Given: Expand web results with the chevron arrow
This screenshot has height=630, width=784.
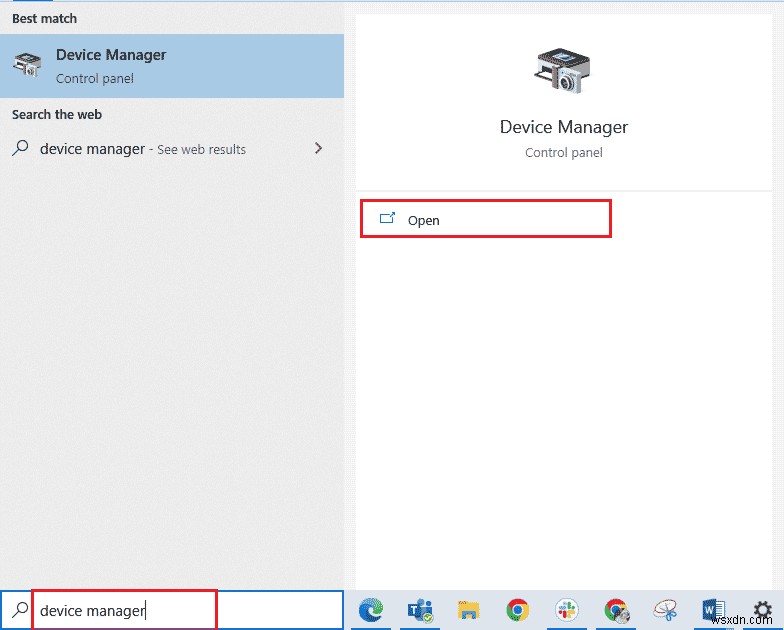Looking at the screenshot, I should click(x=318, y=148).
